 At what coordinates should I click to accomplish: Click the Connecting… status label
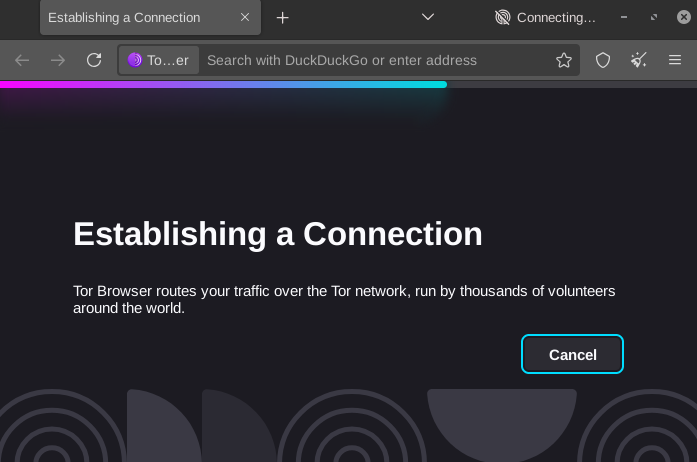[x=556, y=18]
